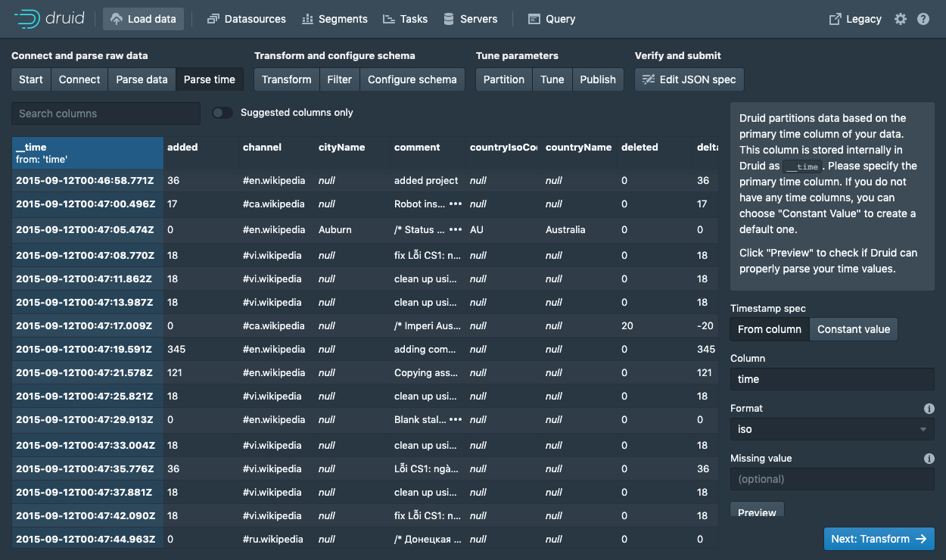The width and height of the screenshot is (946, 560).
Task: Open Servers view via database icon
Action: 449,19
